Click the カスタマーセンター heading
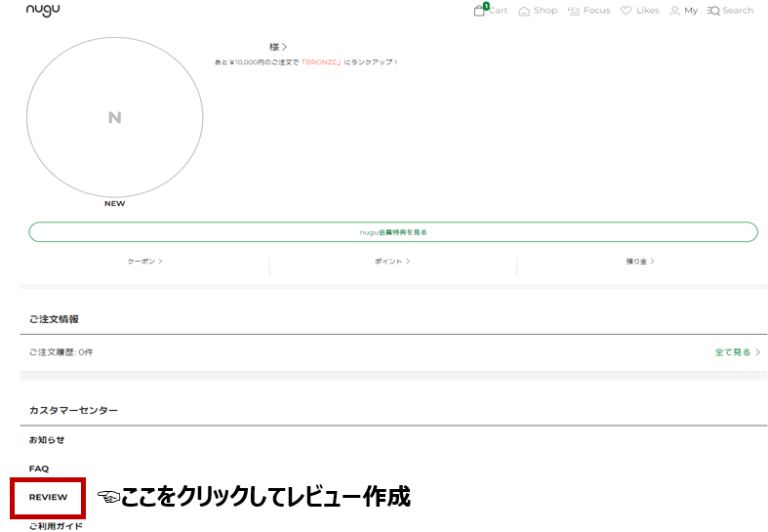768x532 pixels. [x=73, y=411]
